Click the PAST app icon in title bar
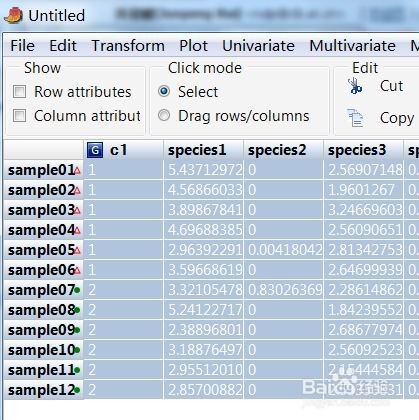Viewport: 419px width, 420px height. (13, 15)
